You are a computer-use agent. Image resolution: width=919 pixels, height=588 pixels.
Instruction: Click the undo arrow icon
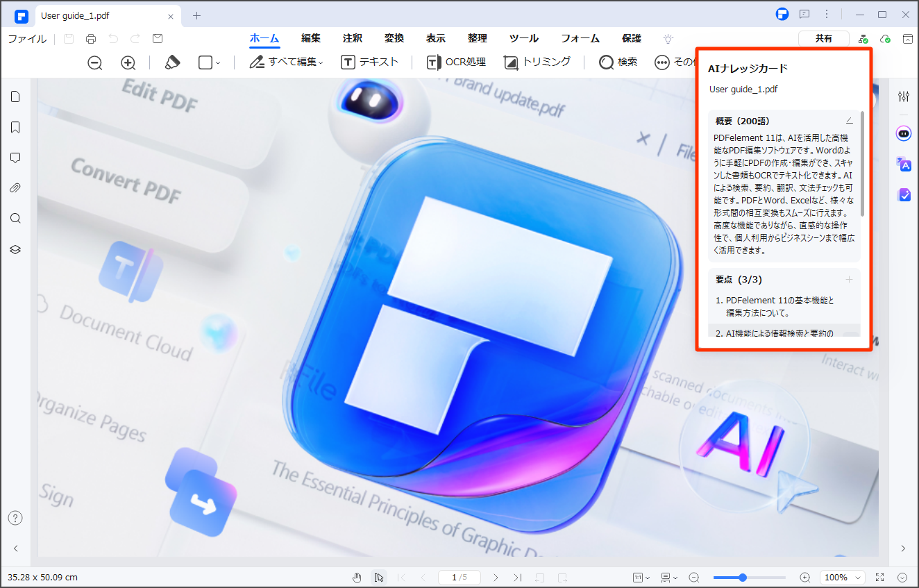[113, 39]
